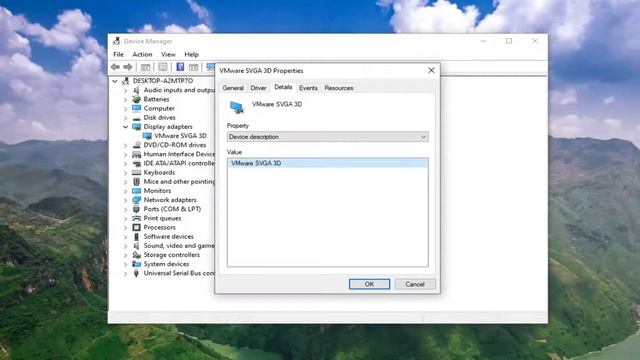Collapse the Display adapters node
The width and height of the screenshot is (640, 360).
pyautogui.click(x=125, y=127)
